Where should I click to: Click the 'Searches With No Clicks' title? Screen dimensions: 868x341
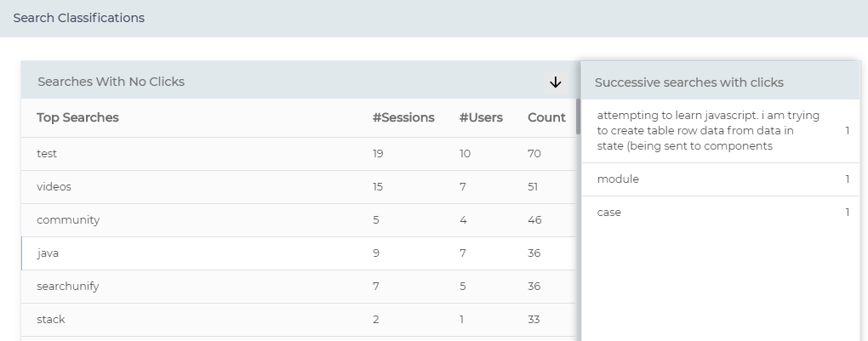click(111, 82)
